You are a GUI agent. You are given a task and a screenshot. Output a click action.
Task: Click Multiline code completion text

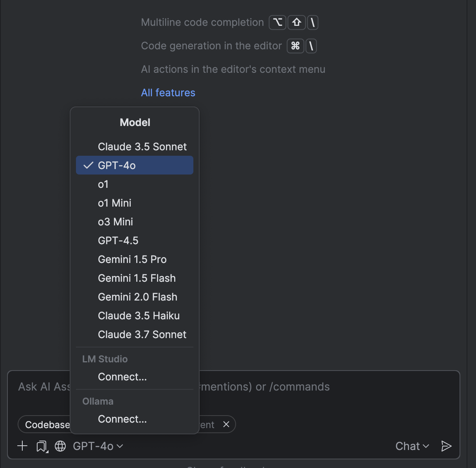(202, 22)
